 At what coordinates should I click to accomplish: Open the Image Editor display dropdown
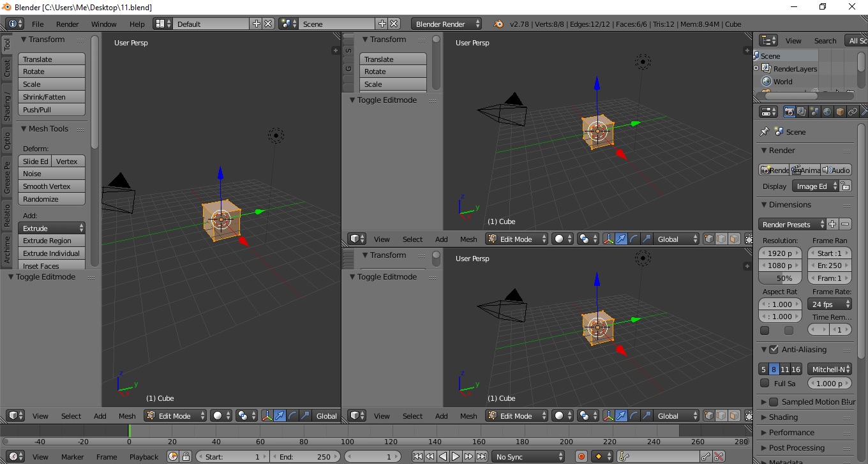[x=815, y=186]
